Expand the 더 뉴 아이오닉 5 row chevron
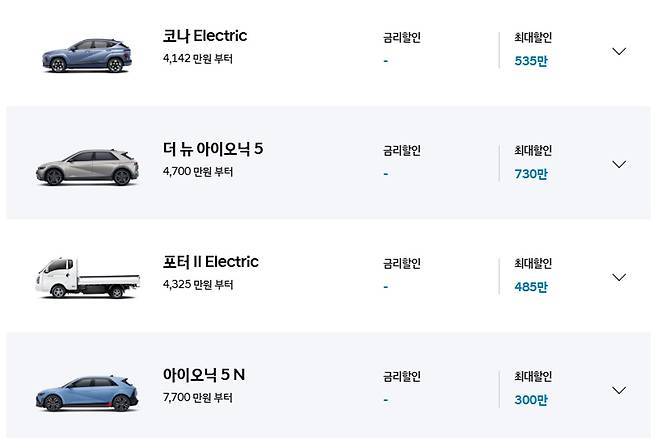The image size is (658, 438). pyautogui.click(x=618, y=164)
